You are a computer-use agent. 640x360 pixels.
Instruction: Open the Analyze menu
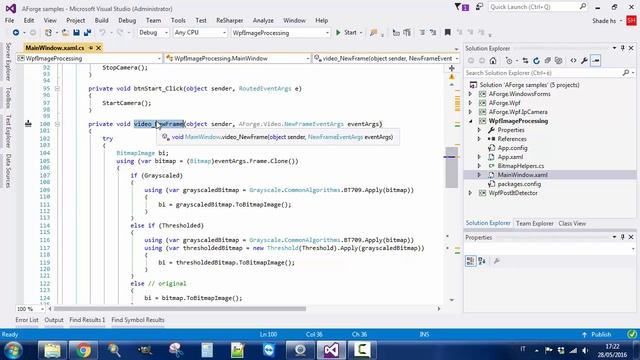263,20
